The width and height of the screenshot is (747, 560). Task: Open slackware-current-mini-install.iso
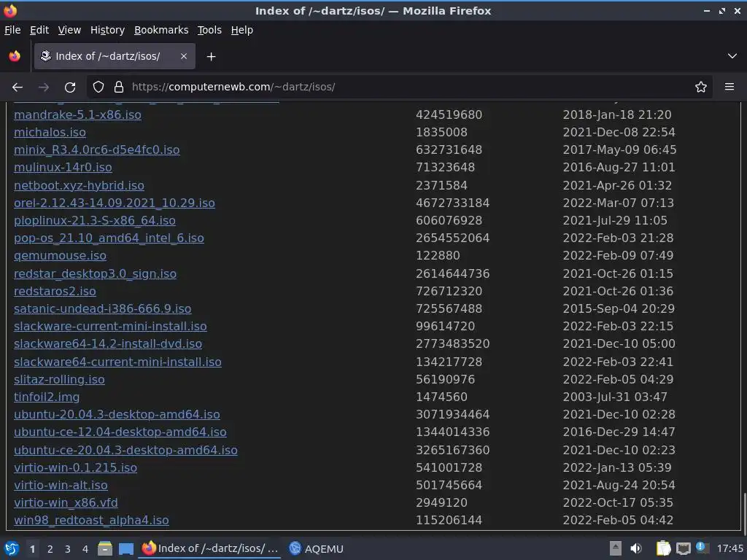tap(111, 327)
